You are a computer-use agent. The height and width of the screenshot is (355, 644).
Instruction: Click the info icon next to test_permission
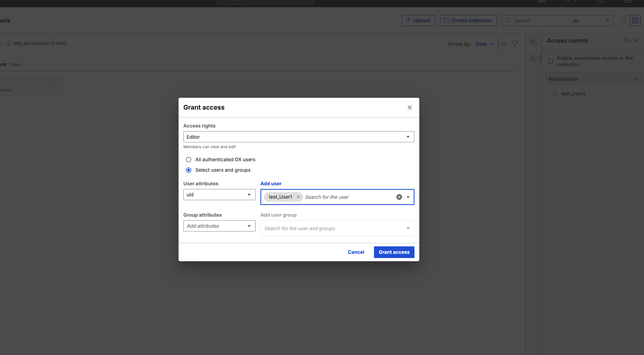(x=9, y=43)
